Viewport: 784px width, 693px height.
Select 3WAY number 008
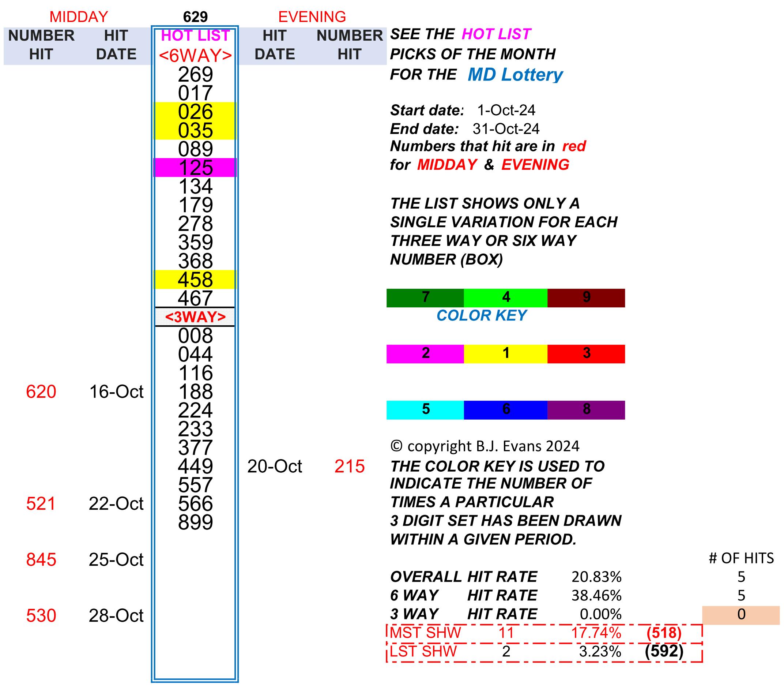[x=195, y=336]
